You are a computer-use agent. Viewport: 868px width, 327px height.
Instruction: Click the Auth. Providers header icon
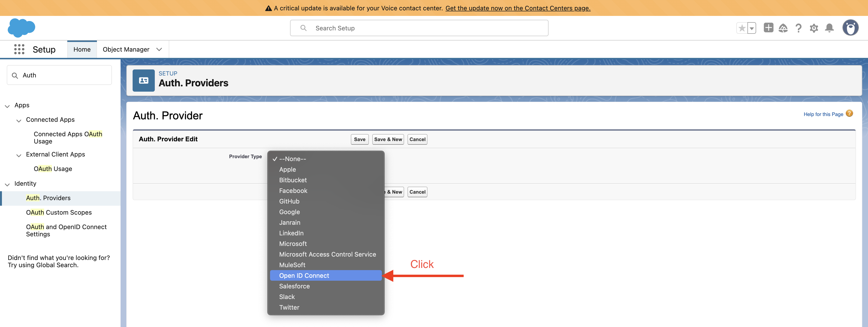[143, 80]
